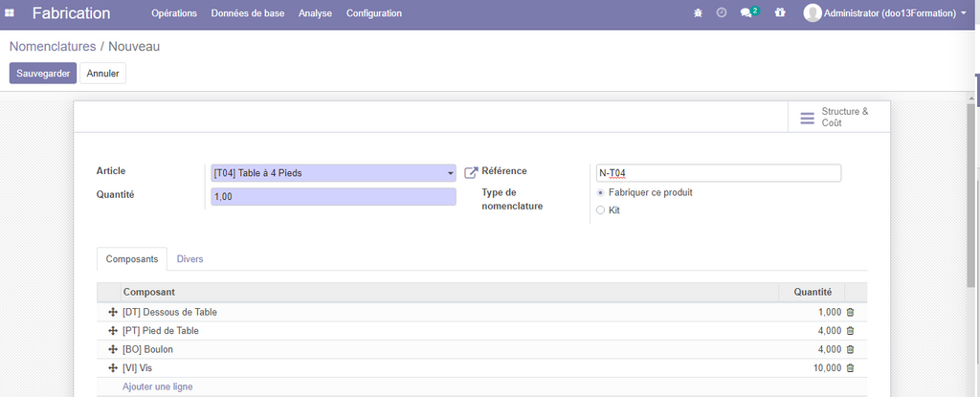Open the conversations message icon
The width and height of the screenshot is (980, 397).
tap(747, 13)
